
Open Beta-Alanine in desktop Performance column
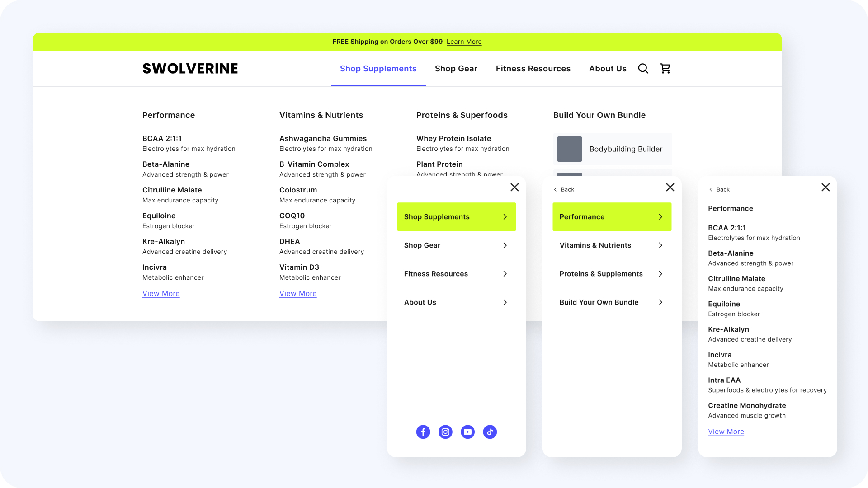point(185,169)
